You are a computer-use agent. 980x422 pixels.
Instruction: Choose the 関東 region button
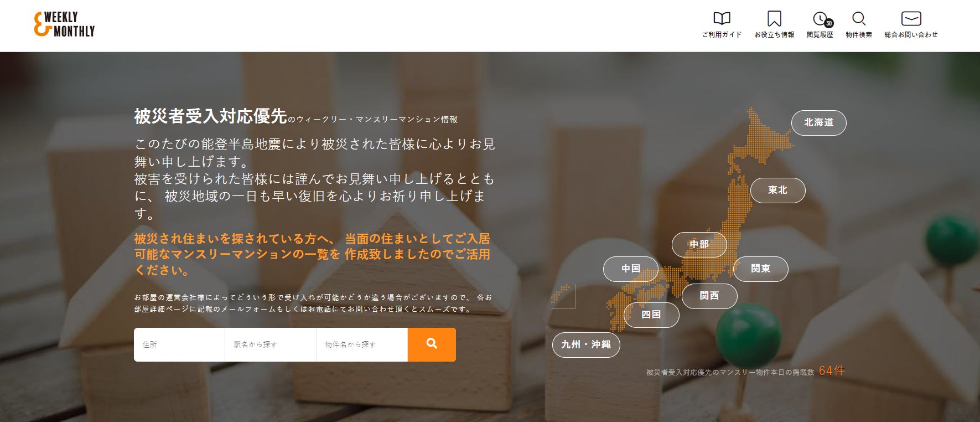(760, 269)
